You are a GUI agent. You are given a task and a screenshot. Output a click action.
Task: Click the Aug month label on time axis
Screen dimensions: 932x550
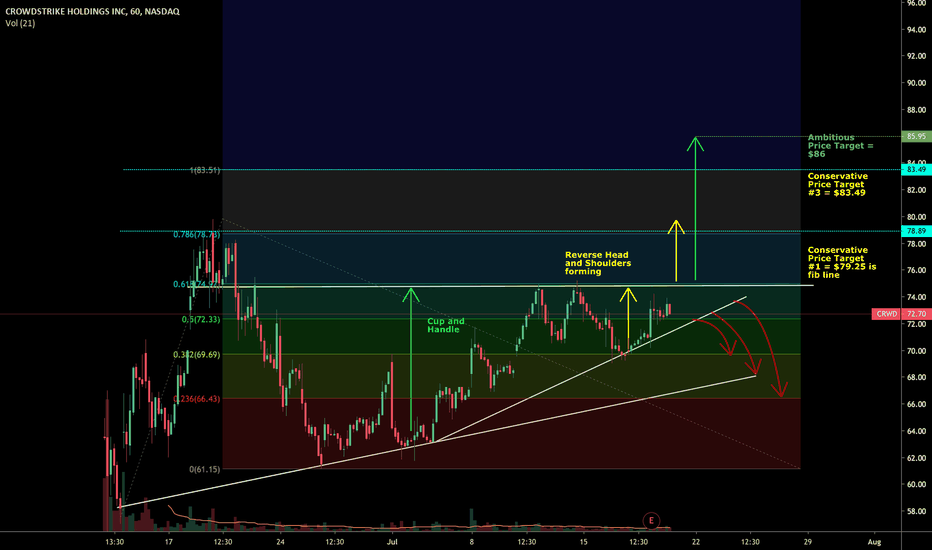point(874,542)
